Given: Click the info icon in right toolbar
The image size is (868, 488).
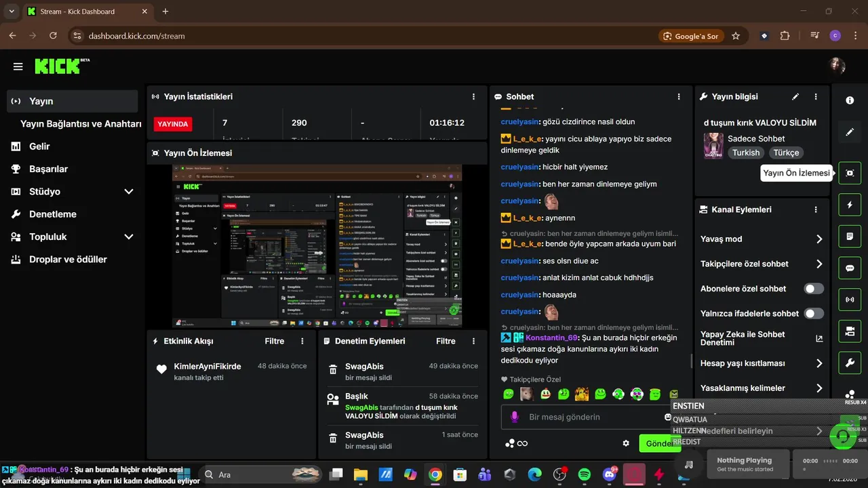Looking at the screenshot, I should 850,100.
